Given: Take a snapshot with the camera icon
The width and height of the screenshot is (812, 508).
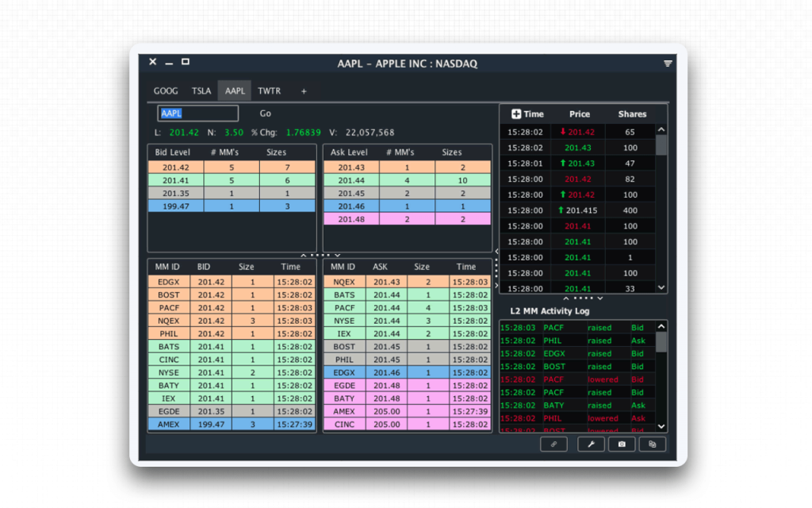Looking at the screenshot, I should click(x=622, y=444).
